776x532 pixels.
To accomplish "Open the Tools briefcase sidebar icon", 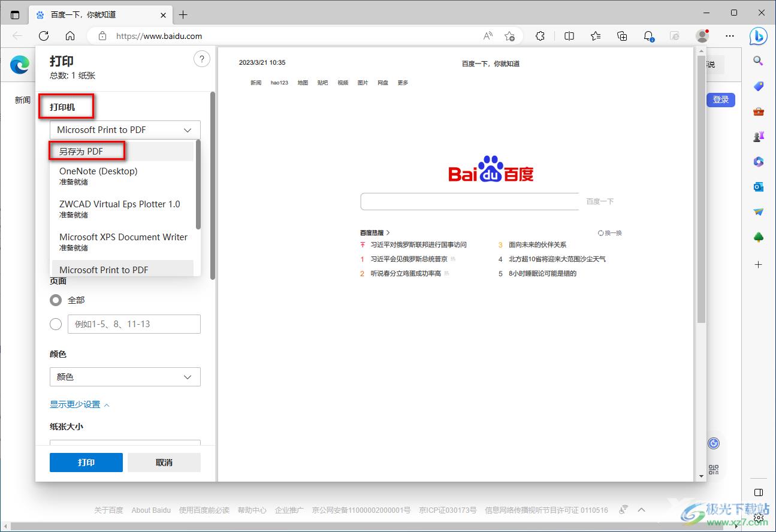I will point(758,111).
